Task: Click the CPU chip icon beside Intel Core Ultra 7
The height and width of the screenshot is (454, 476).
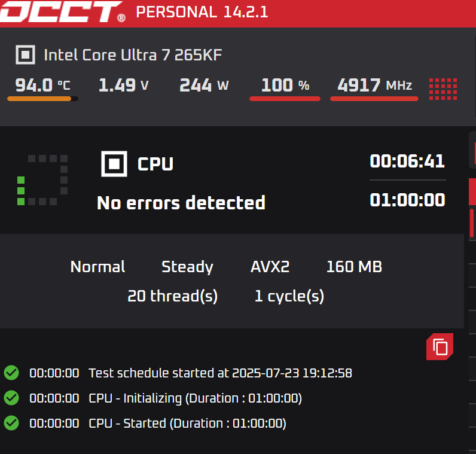Action: pyautogui.click(x=26, y=54)
